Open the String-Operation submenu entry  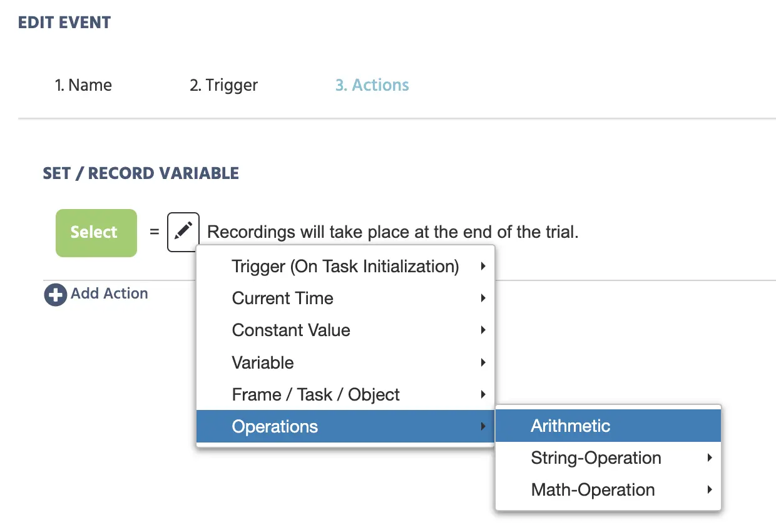pos(596,458)
